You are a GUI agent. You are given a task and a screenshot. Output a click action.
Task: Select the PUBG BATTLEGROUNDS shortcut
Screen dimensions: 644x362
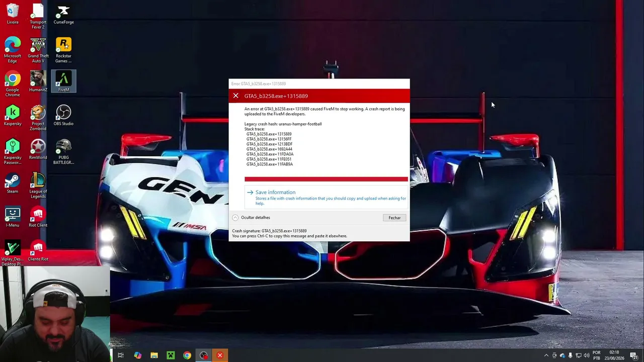(x=63, y=152)
